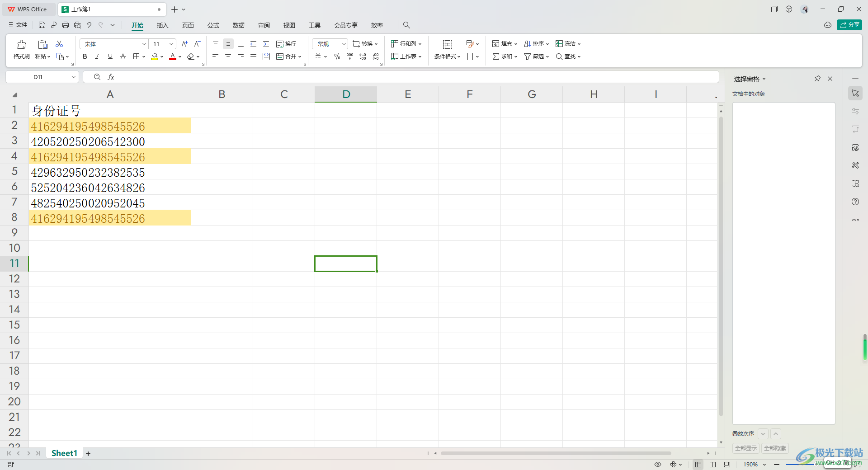Screen dimensions: 868x470
Task: Switch to Page Layout view in status bar
Action: tap(713, 465)
